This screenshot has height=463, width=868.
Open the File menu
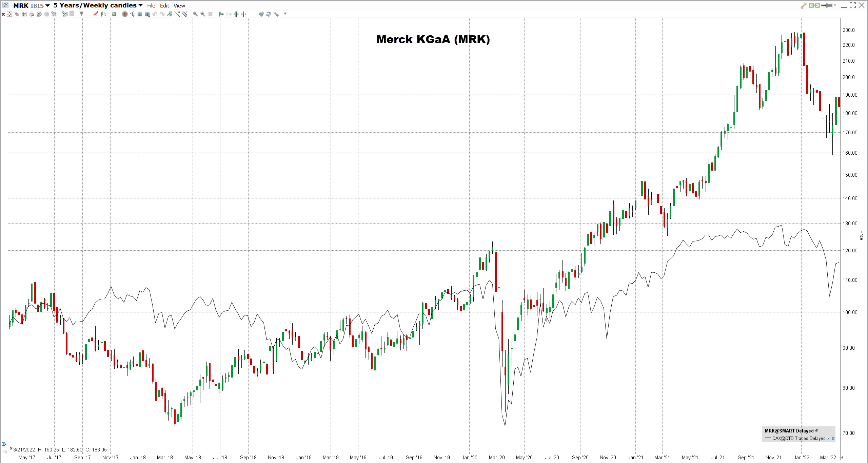(151, 6)
